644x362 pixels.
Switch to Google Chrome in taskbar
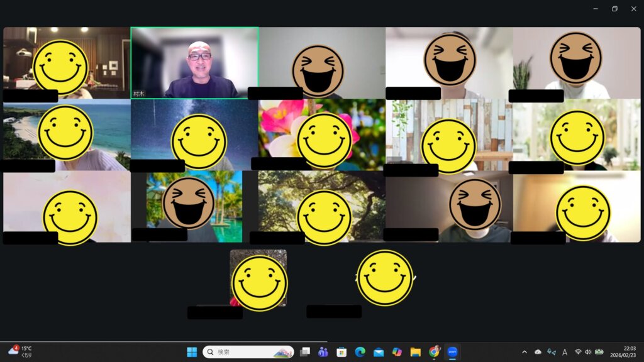(434, 352)
